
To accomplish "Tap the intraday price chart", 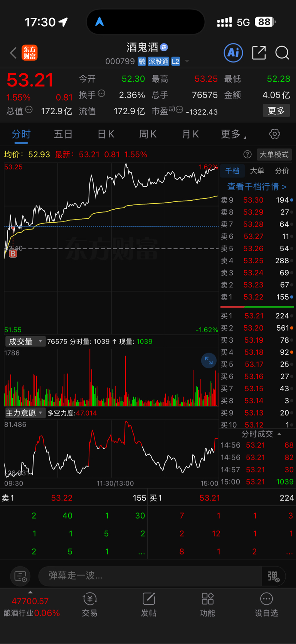I will click(111, 248).
